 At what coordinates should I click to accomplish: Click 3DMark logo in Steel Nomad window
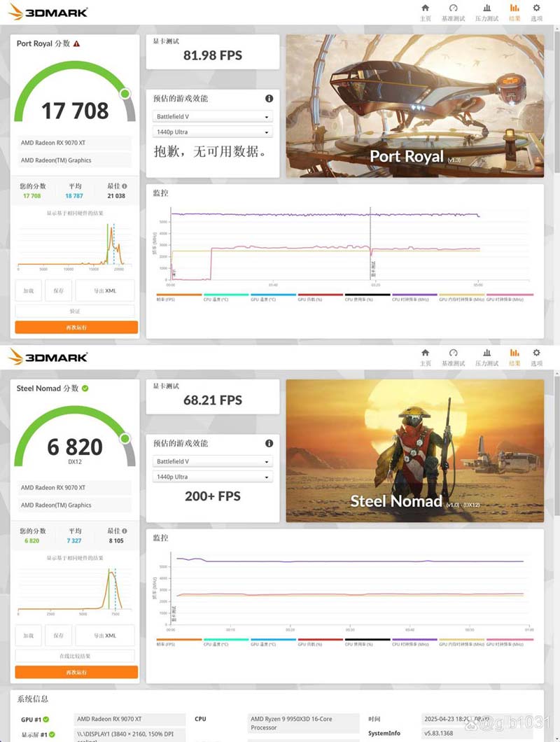tap(48, 357)
